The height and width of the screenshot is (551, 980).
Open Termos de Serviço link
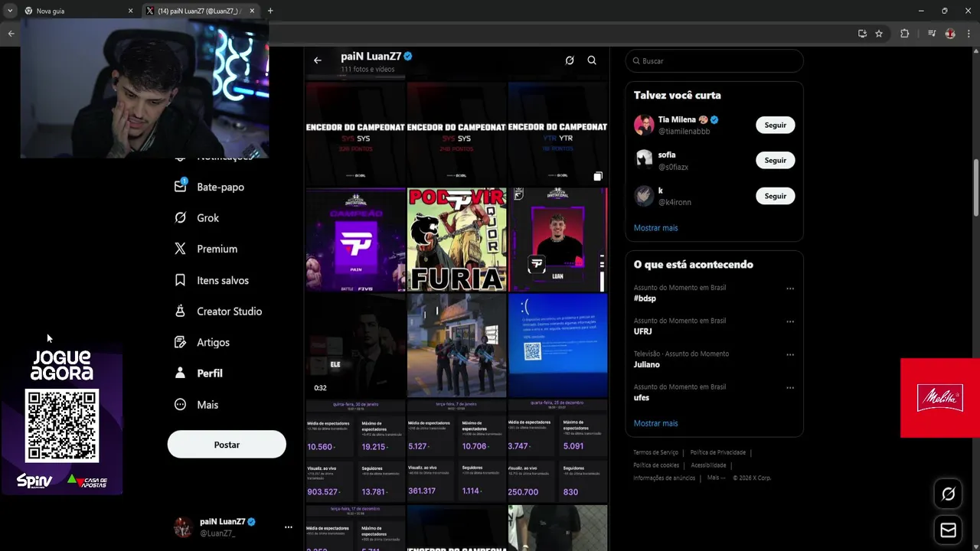pyautogui.click(x=655, y=452)
